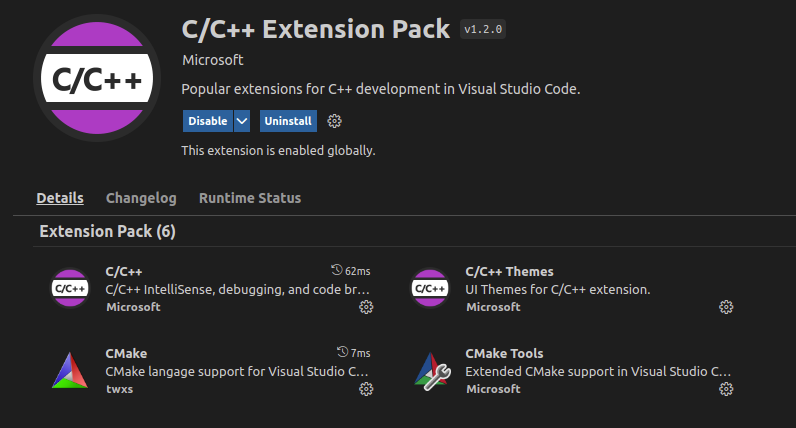Switch to the Changelog tab
The width and height of the screenshot is (796, 428).
tap(141, 198)
